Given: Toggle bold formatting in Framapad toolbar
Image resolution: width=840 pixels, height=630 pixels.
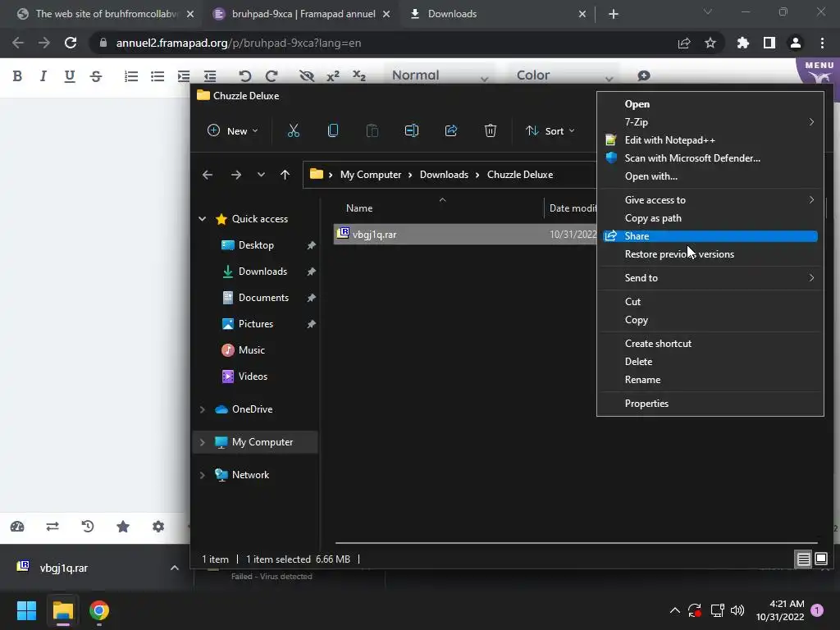Looking at the screenshot, I should [x=17, y=76].
